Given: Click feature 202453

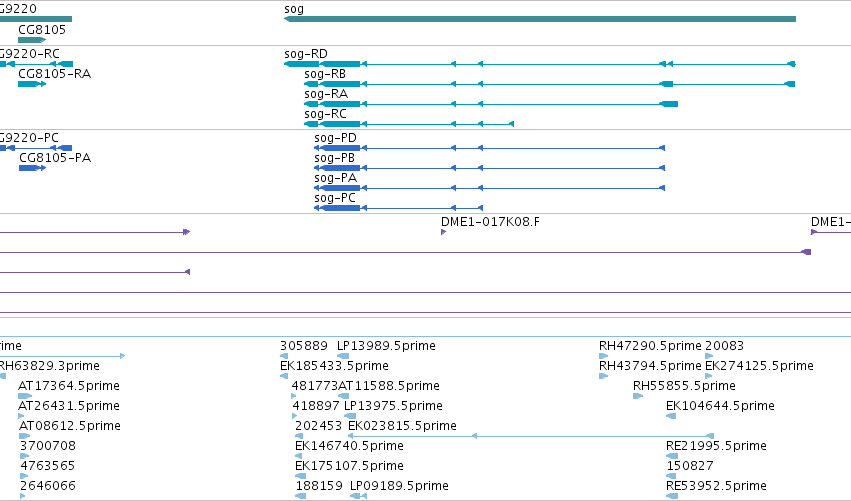Looking at the screenshot, I should 299,436.
